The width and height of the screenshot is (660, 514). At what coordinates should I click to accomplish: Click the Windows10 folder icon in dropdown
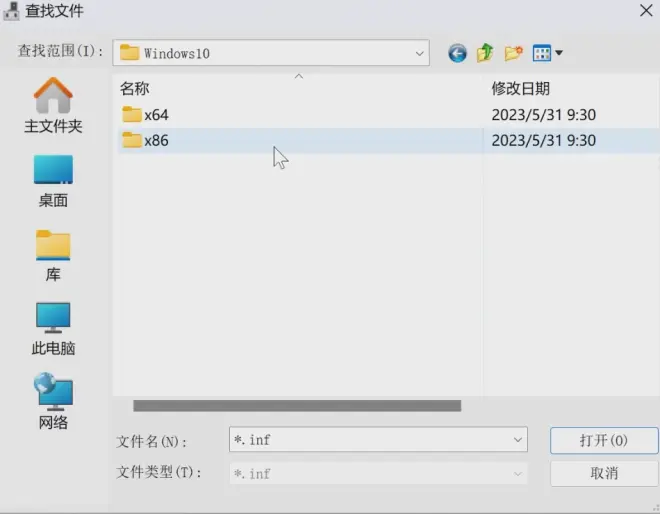(129, 53)
